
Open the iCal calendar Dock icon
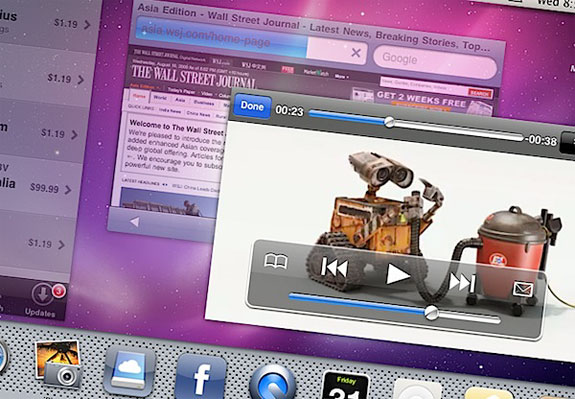(x=345, y=386)
